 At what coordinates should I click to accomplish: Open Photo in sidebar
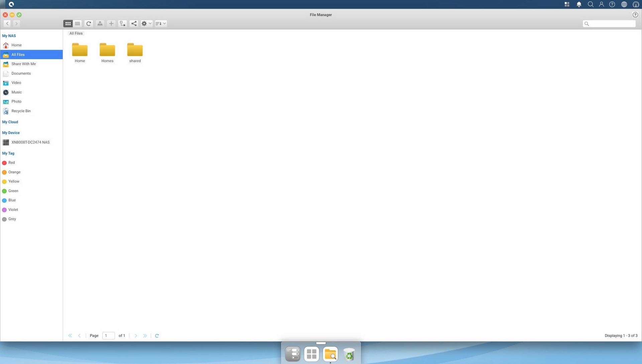point(31,102)
